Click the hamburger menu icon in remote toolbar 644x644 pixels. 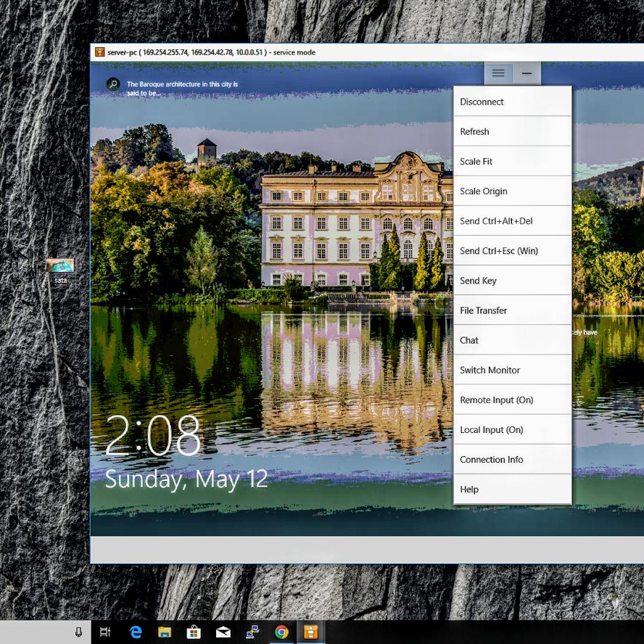pos(498,73)
